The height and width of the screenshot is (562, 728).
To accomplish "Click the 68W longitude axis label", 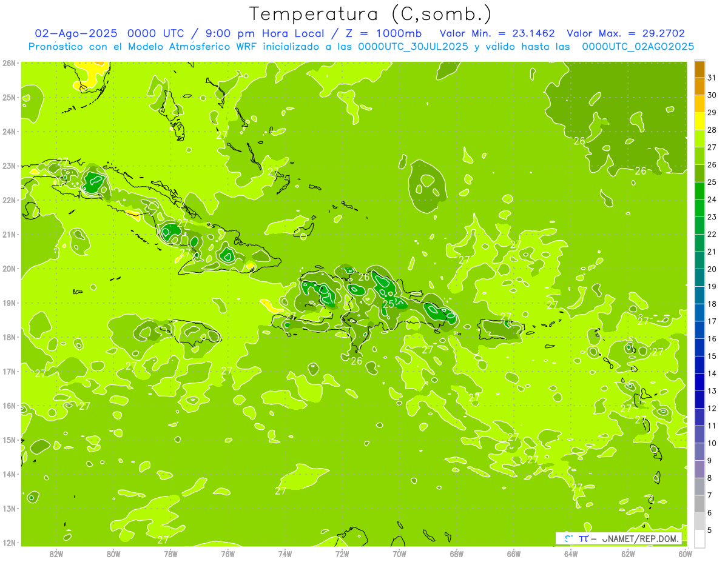I will click(457, 554).
